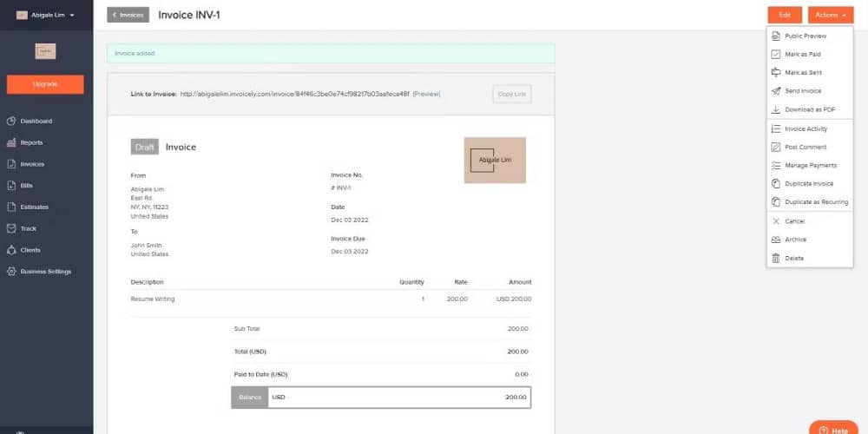
Task: Click the Clients sidebar icon
Action: click(12, 250)
